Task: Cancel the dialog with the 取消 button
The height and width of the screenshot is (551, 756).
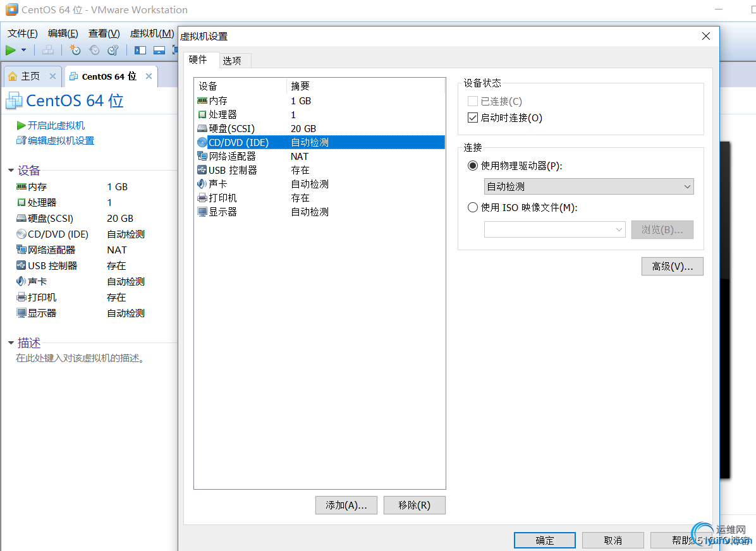Action: pos(613,540)
